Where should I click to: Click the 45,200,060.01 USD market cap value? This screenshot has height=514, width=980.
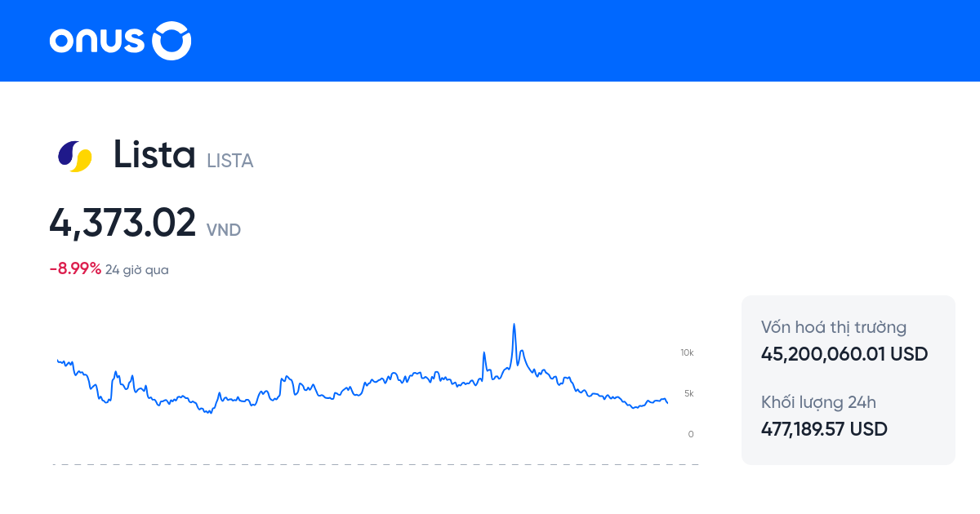click(844, 354)
